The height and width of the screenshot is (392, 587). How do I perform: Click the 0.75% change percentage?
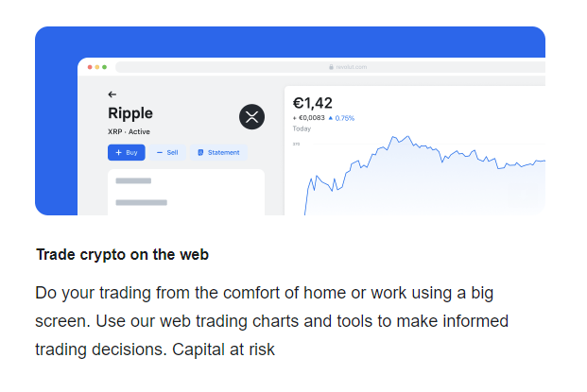click(345, 118)
